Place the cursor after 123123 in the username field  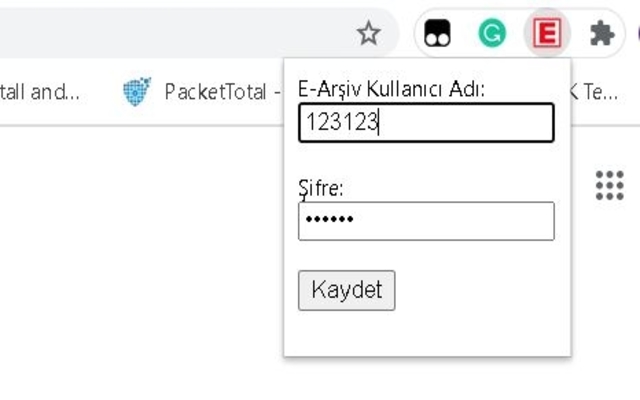click(380, 122)
